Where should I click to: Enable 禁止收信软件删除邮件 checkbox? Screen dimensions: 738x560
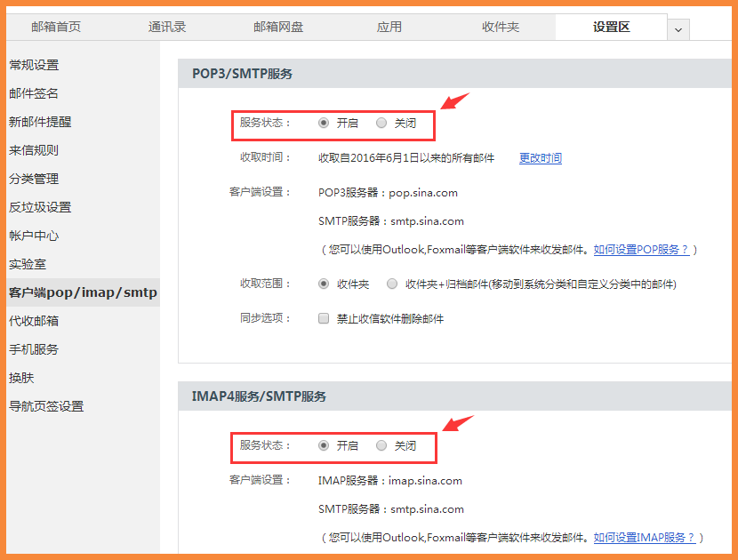(324, 318)
